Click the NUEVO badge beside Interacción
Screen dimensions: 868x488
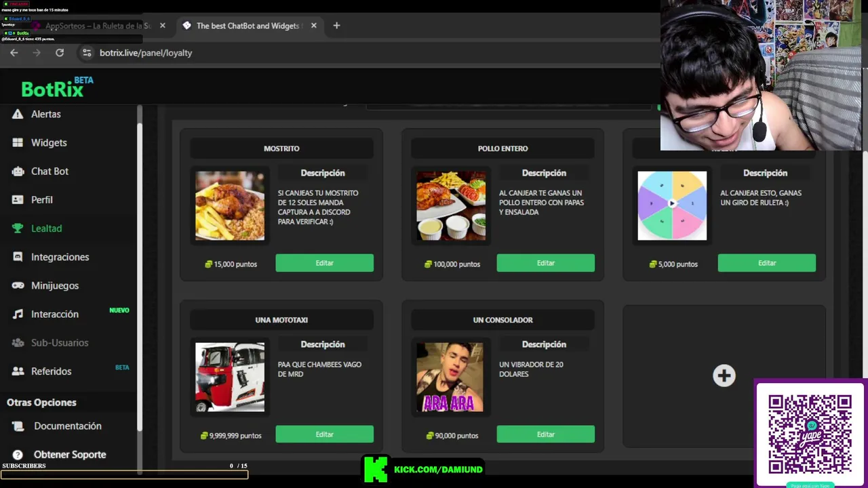point(119,310)
